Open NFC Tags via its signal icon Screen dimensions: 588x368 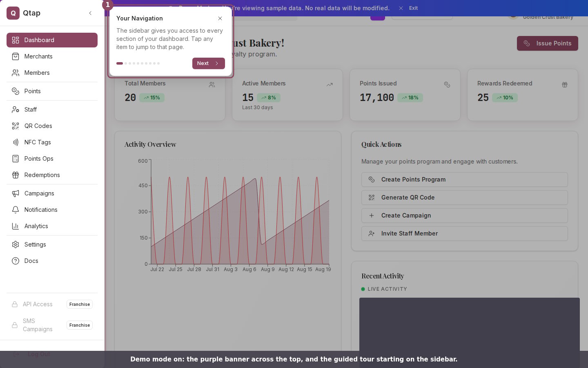pos(16,142)
